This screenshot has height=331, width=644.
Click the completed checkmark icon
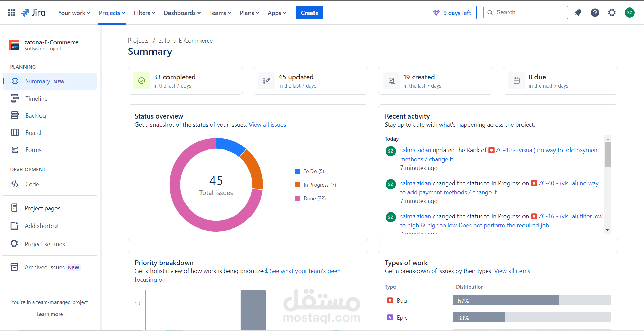tap(142, 81)
